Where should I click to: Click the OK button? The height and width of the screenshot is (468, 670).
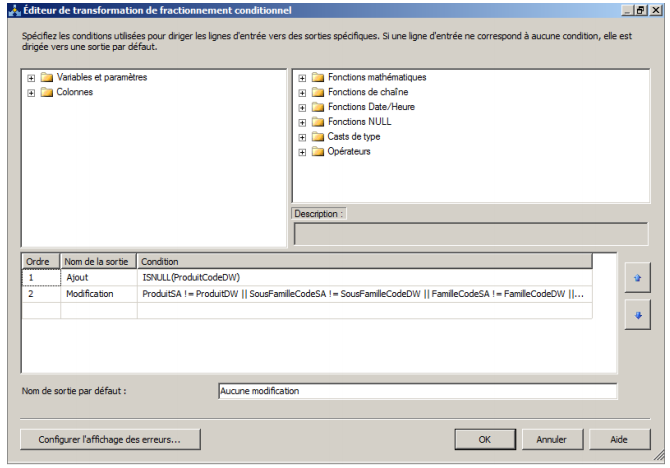pyautogui.click(x=484, y=439)
